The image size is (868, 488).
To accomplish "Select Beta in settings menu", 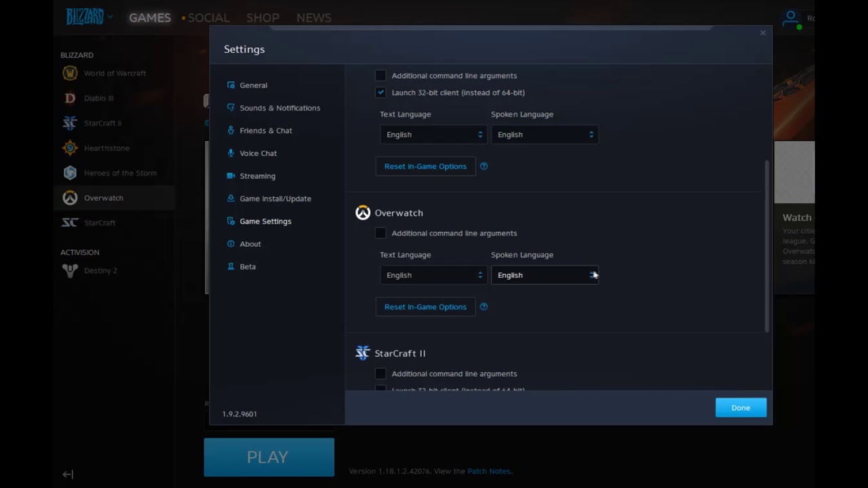I will pyautogui.click(x=248, y=266).
